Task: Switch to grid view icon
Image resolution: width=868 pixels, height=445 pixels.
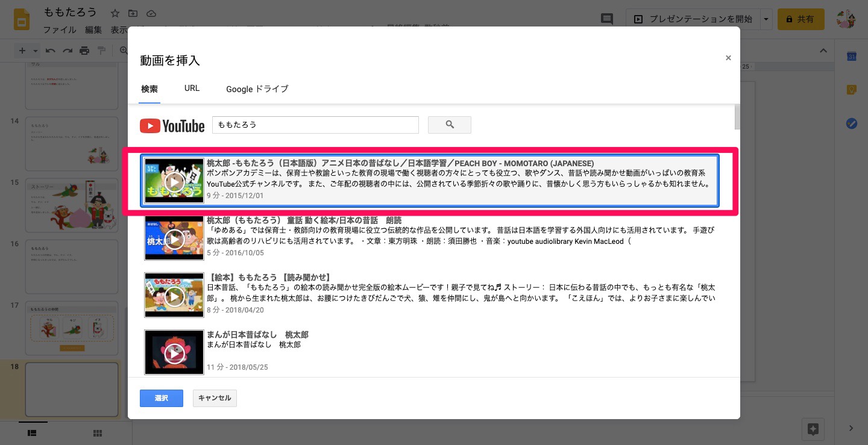Action: pos(98,433)
